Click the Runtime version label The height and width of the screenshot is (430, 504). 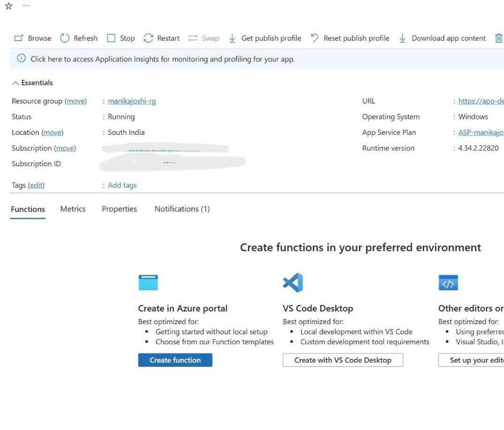388,148
